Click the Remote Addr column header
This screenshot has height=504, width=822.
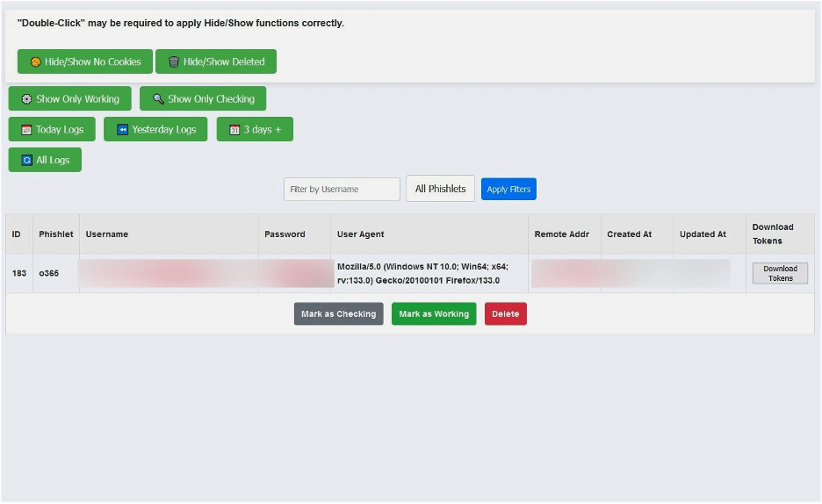click(562, 234)
